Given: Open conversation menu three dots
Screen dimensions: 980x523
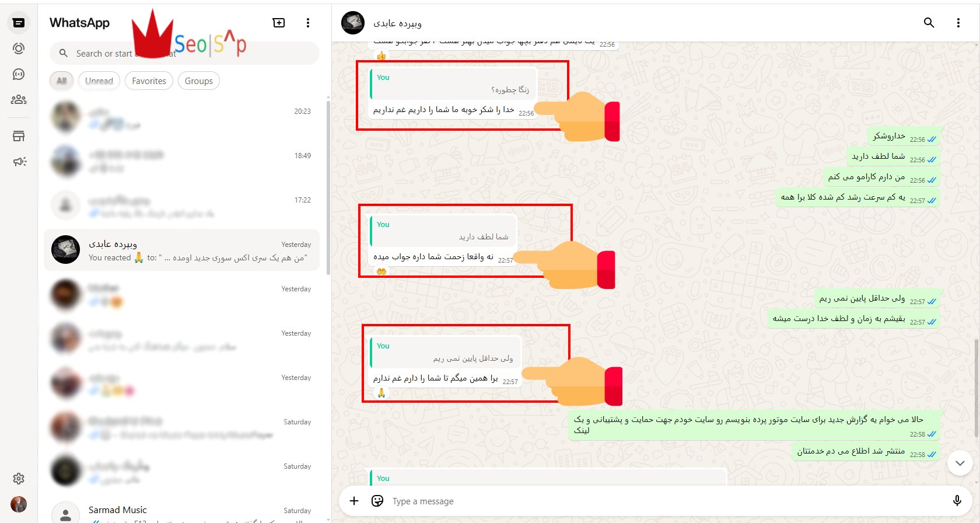Looking at the screenshot, I should pyautogui.click(x=958, y=23).
